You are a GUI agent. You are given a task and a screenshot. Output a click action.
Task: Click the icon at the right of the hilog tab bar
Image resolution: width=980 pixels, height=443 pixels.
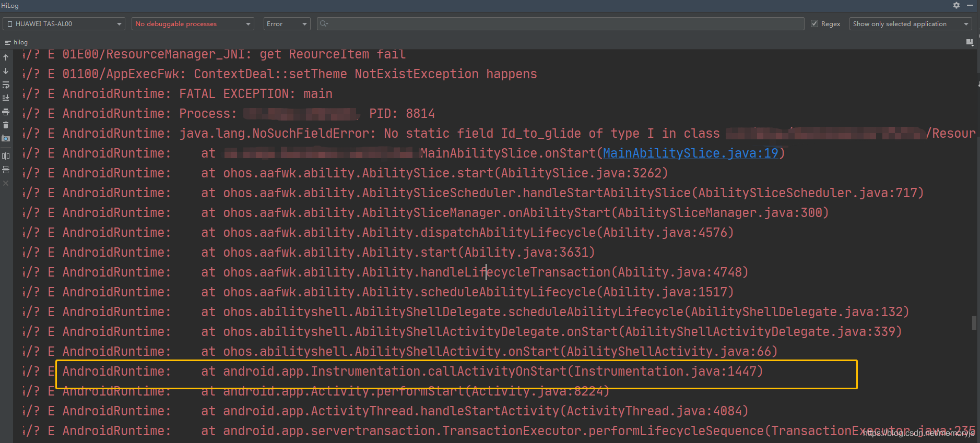970,42
